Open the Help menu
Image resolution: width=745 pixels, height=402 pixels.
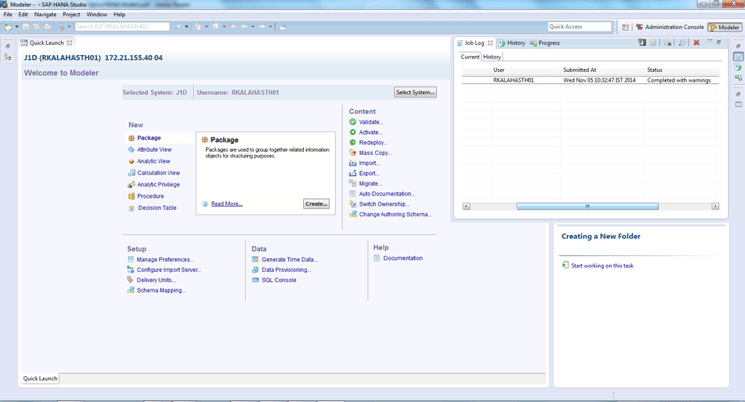(119, 14)
